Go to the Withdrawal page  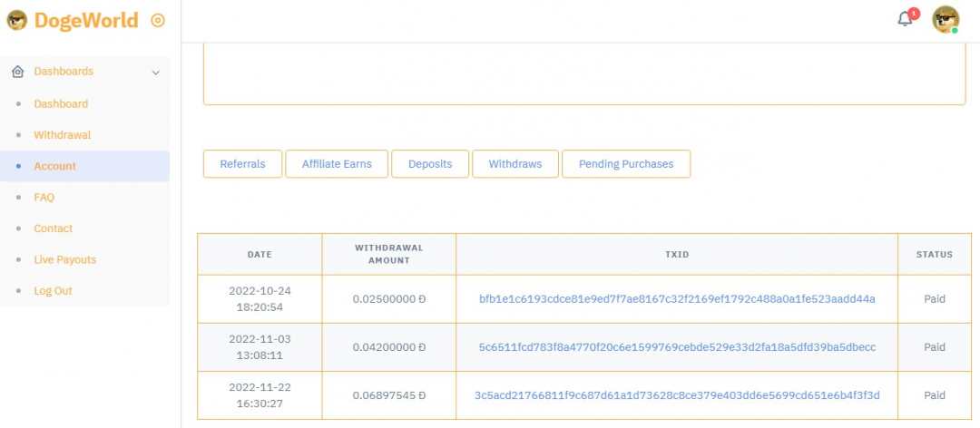62,135
